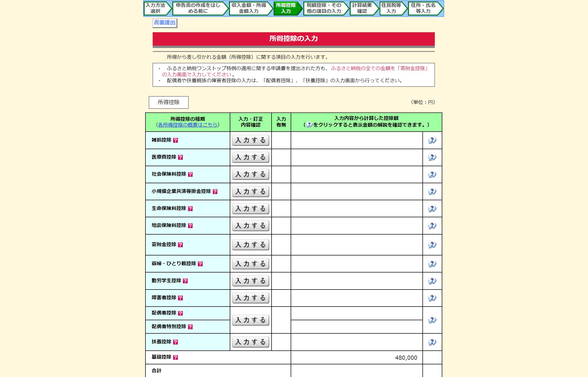Click blue explanation bubble in 障害者控除 row
The width and height of the screenshot is (588, 377).
(432, 298)
